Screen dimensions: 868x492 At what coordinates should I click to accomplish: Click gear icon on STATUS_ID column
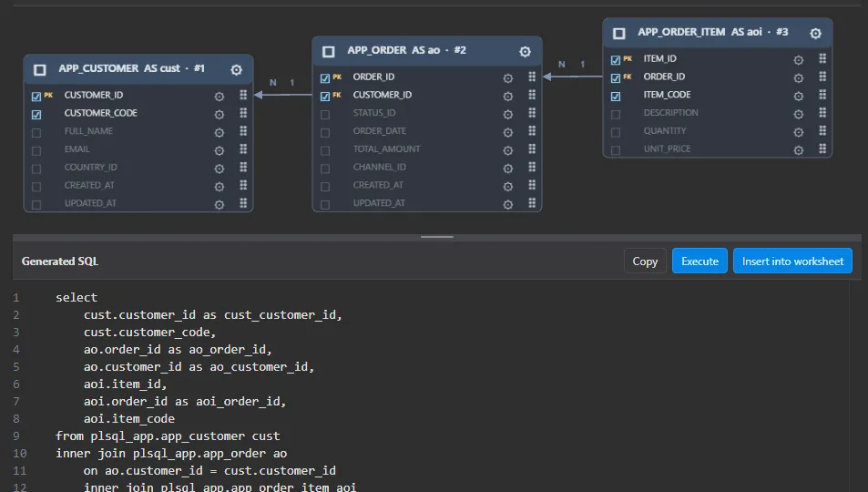(507, 115)
